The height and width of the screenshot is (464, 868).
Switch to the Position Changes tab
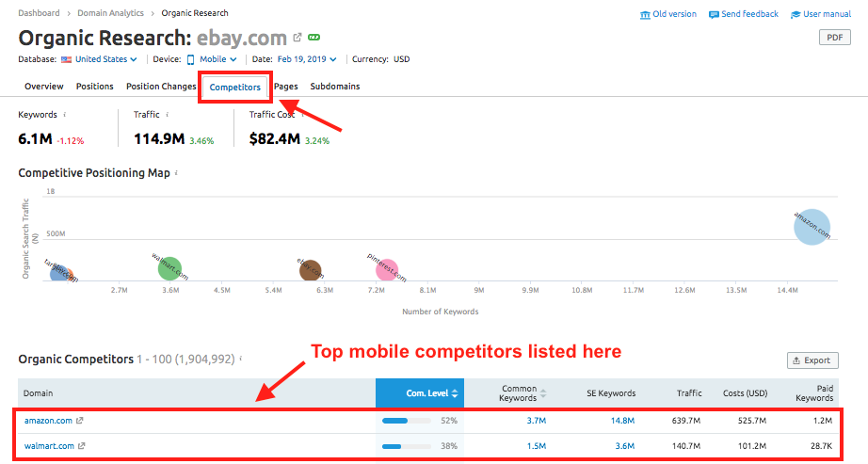[x=161, y=87]
